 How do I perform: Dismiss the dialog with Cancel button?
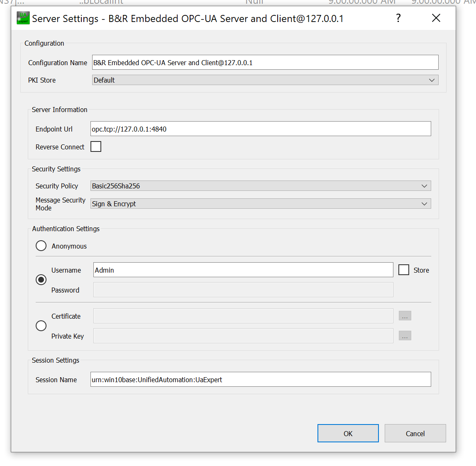coord(415,433)
